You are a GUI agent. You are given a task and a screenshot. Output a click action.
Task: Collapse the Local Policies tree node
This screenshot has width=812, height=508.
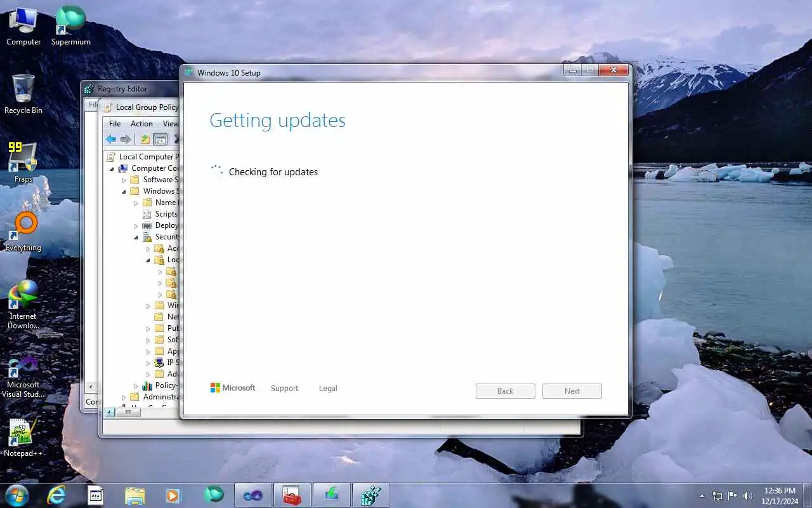coord(148,260)
